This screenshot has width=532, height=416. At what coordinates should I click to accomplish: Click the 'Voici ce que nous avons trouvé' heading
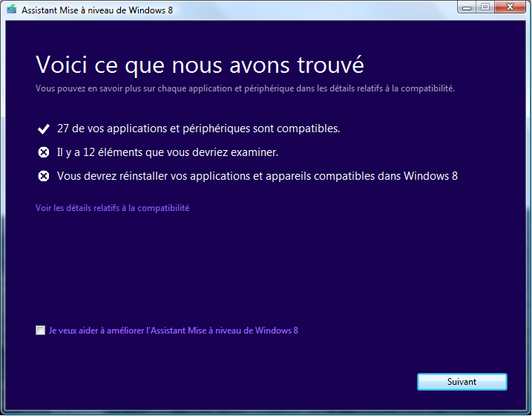pyautogui.click(x=200, y=65)
